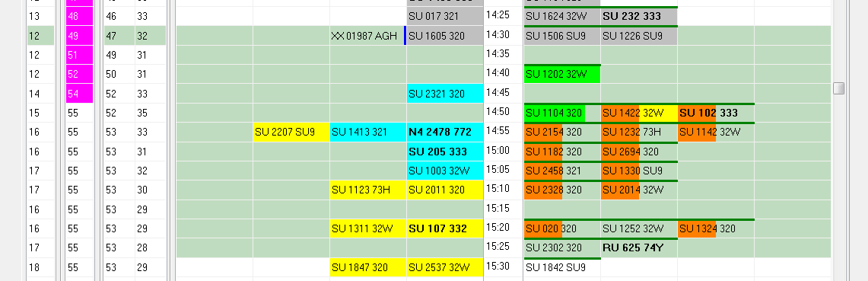
Task: Click the 15:15 time row marker
Action: tap(497, 209)
